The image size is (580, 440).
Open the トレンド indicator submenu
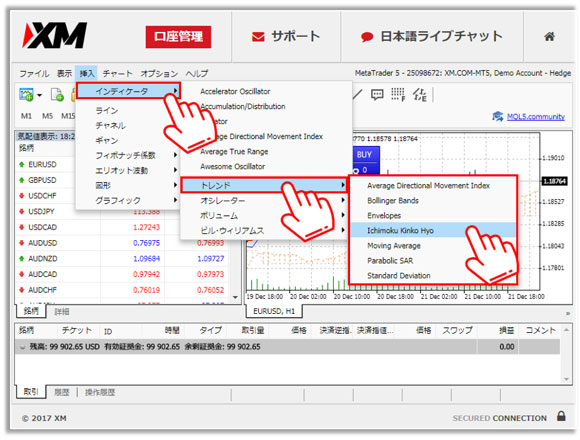click(264, 185)
